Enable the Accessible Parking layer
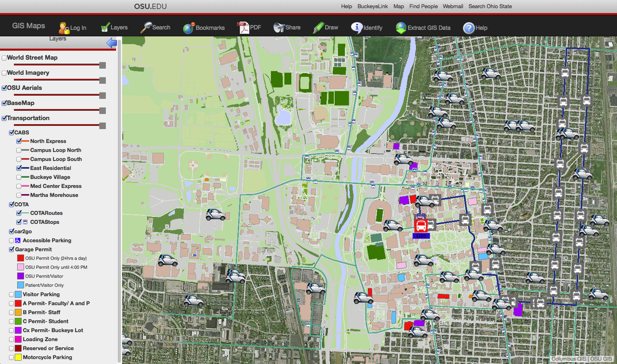The width and height of the screenshot is (617, 364). [x=11, y=241]
